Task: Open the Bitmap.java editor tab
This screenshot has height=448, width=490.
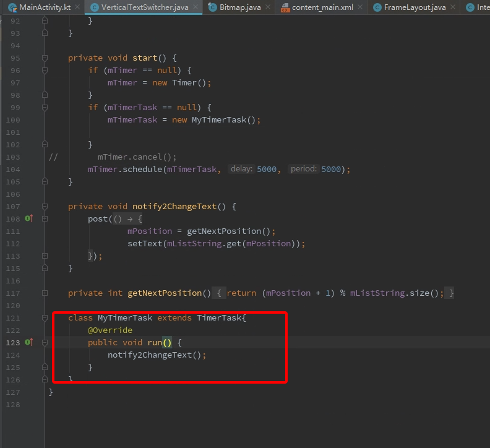Action: pos(240,7)
